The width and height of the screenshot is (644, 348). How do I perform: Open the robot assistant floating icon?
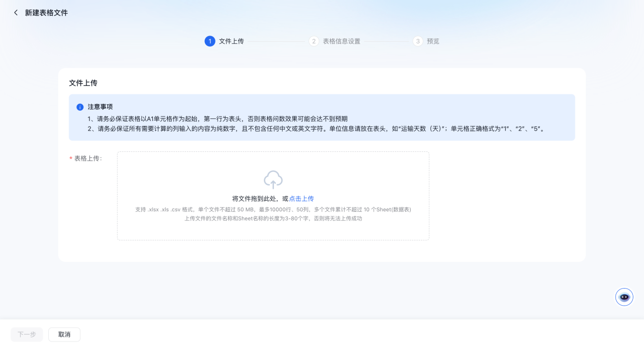pos(624,297)
